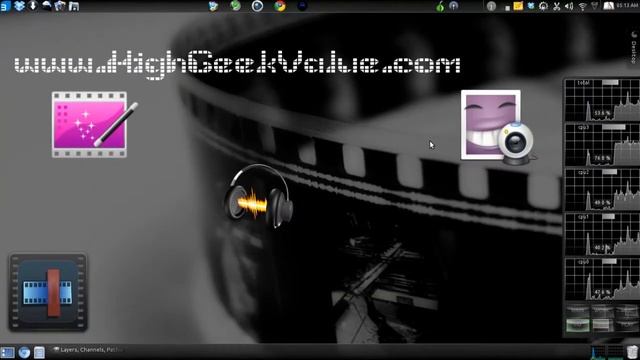The width and height of the screenshot is (640, 360).
Task: Open the trash icon in bottom panel
Action: point(633,352)
